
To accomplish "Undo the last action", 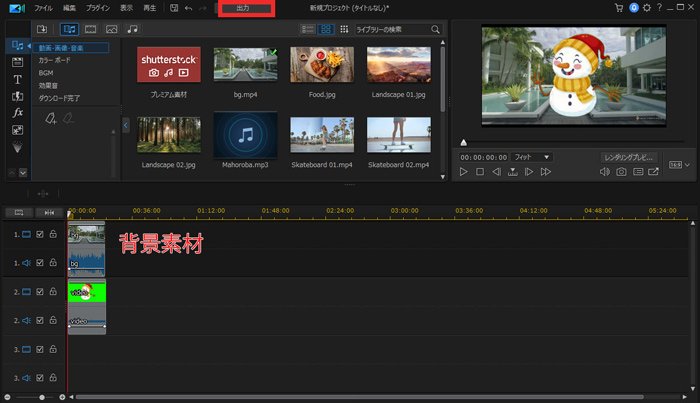I will [188, 8].
